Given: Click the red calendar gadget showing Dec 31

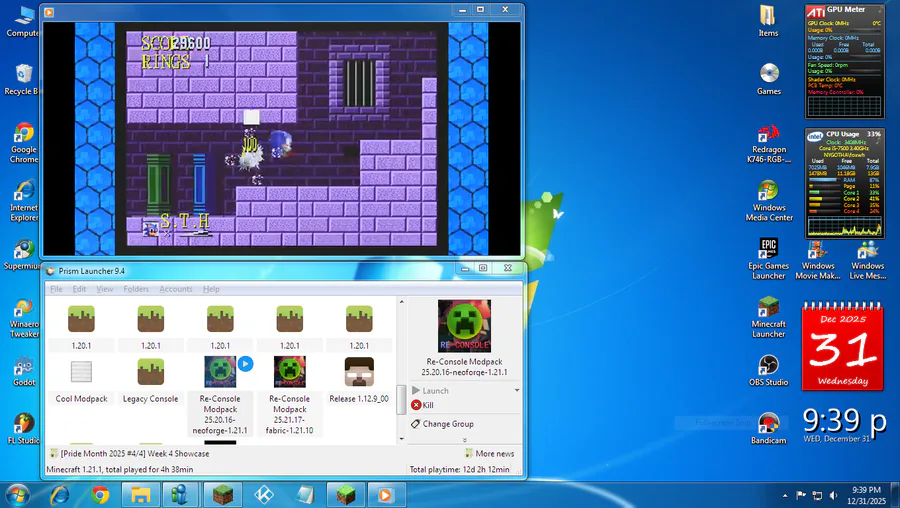Looking at the screenshot, I should [842, 347].
